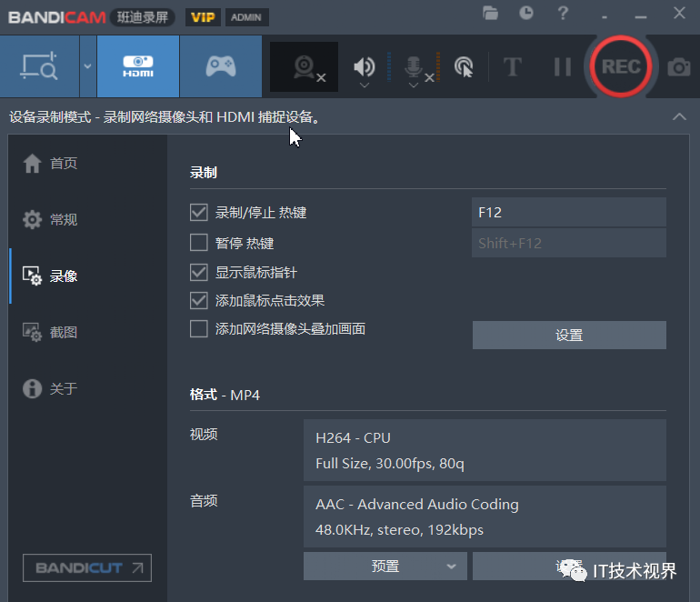Click 设置 button for webcam overlay
700x602 pixels.
569,335
